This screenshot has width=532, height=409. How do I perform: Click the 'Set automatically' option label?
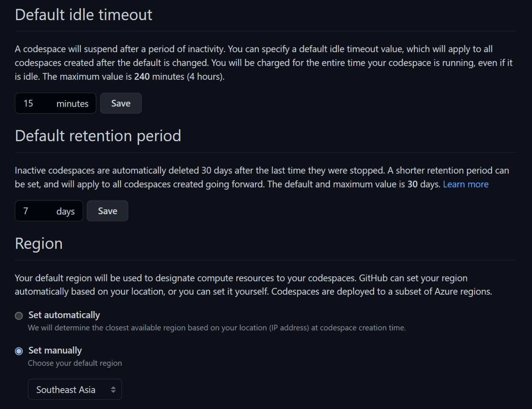(64, 315)
